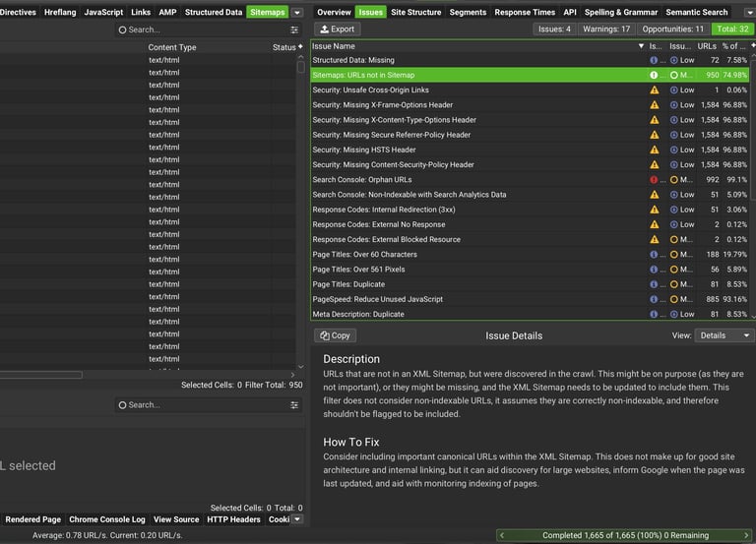Open the View Details dropdown
This screenshot has height=544, width=756.
click(724, 335)
